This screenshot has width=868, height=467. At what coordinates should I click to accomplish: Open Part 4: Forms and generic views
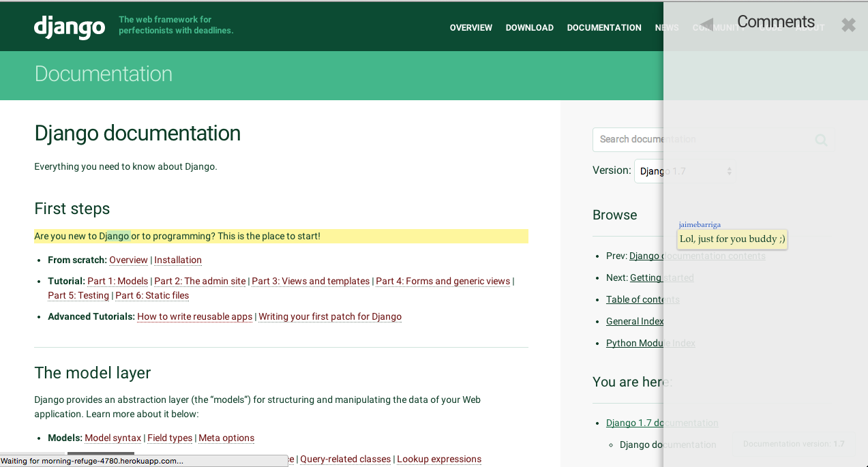coord(443,281)
